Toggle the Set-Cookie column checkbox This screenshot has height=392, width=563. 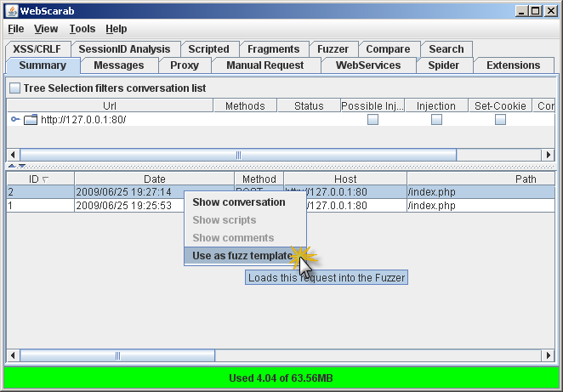(x=500, y=120)
